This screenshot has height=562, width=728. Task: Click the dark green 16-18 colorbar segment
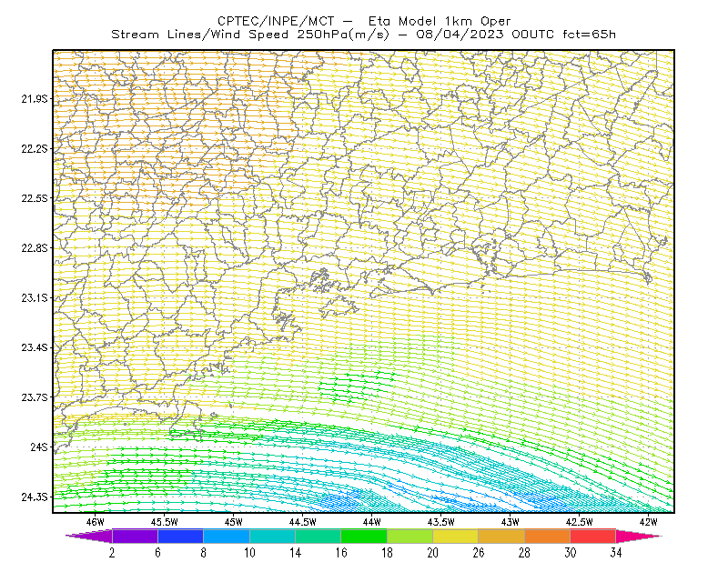tap(364, 536)
